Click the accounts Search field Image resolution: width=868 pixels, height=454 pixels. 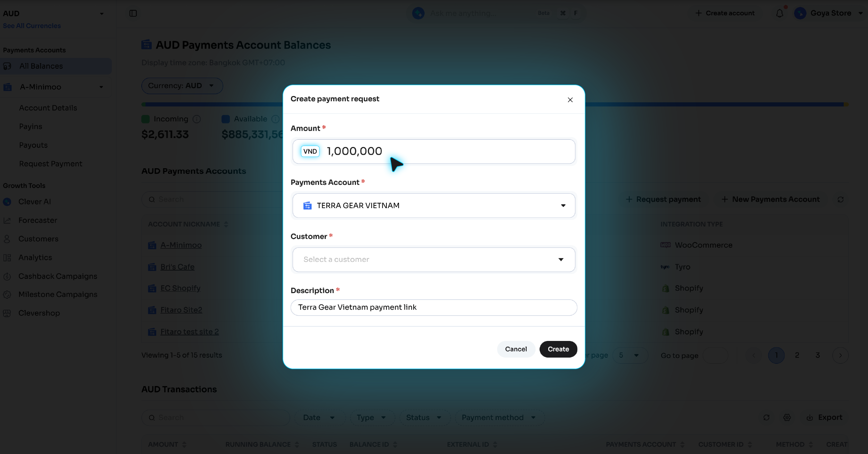coord(212,199)
